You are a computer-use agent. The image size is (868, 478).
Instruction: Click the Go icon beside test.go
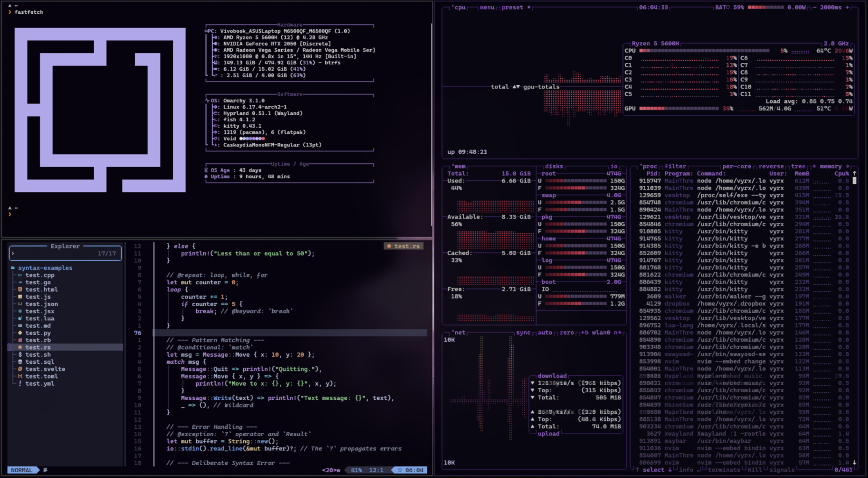[20, 282]
